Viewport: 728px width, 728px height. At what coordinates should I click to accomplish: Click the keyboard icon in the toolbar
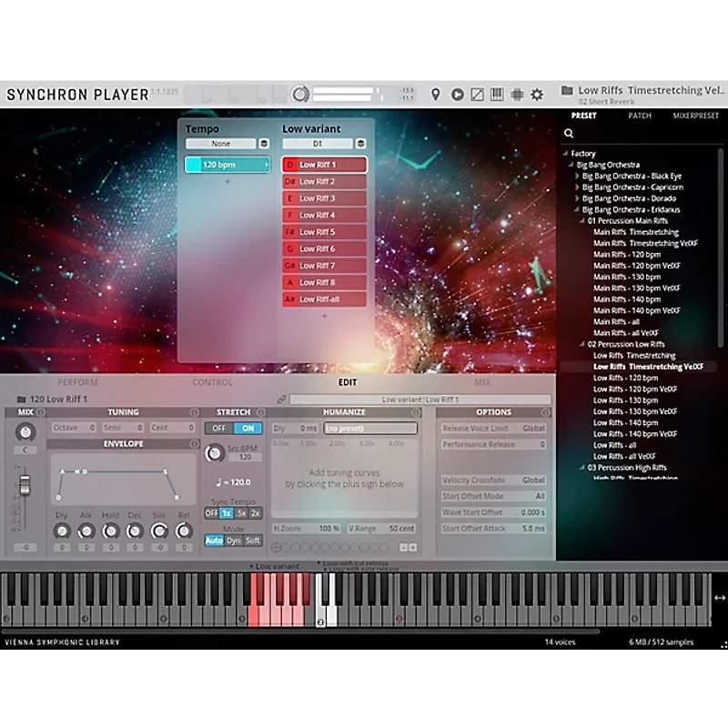pos(497,94)
